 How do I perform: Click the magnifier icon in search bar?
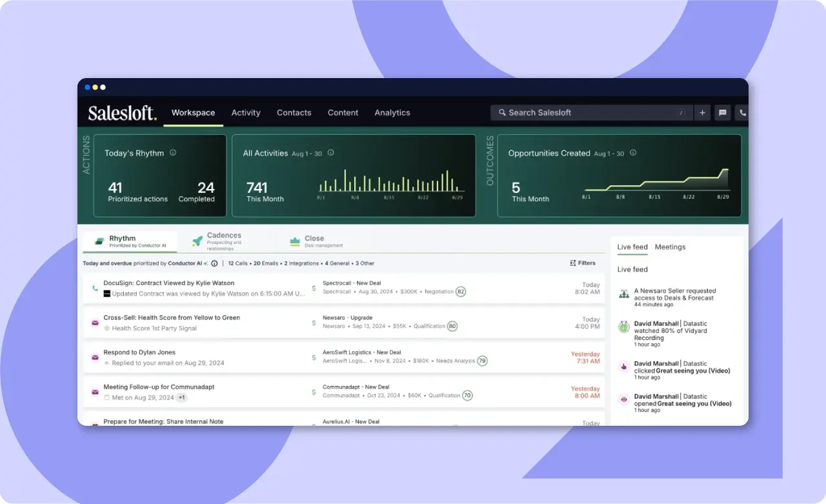point(502,112)
